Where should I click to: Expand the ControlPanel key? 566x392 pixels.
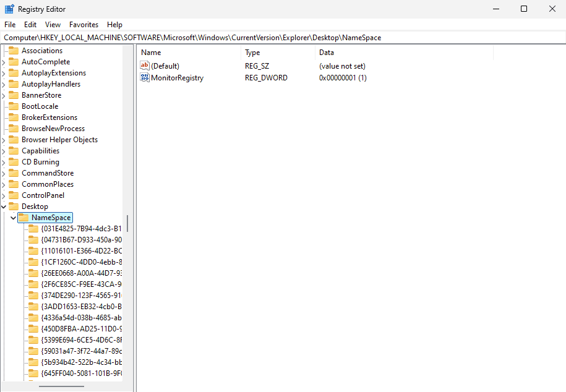tap(4, 195)
